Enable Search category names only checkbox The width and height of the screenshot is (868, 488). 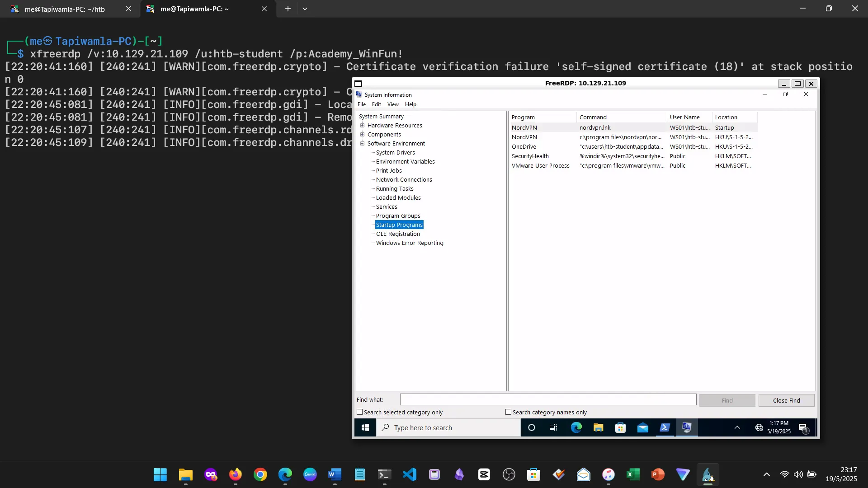pyautogui.click(x=509, y=412)
